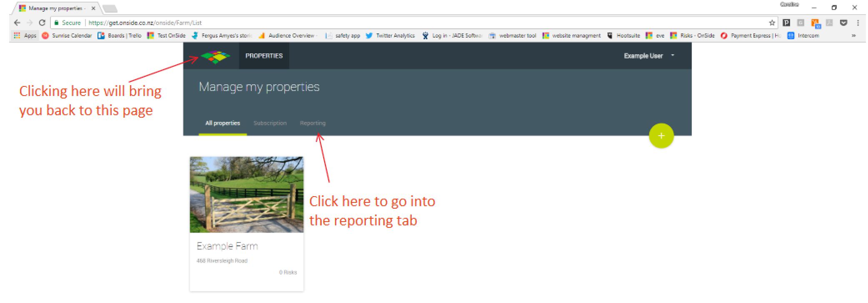
Task: Click the OnSide logo in the header
Action: click(215, 56)
